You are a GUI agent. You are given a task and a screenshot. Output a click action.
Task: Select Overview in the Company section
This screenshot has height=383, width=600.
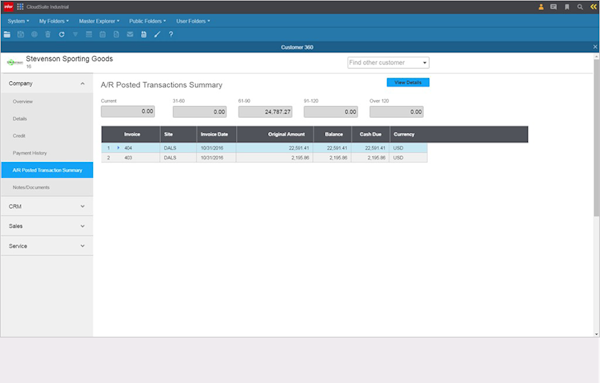47,101
